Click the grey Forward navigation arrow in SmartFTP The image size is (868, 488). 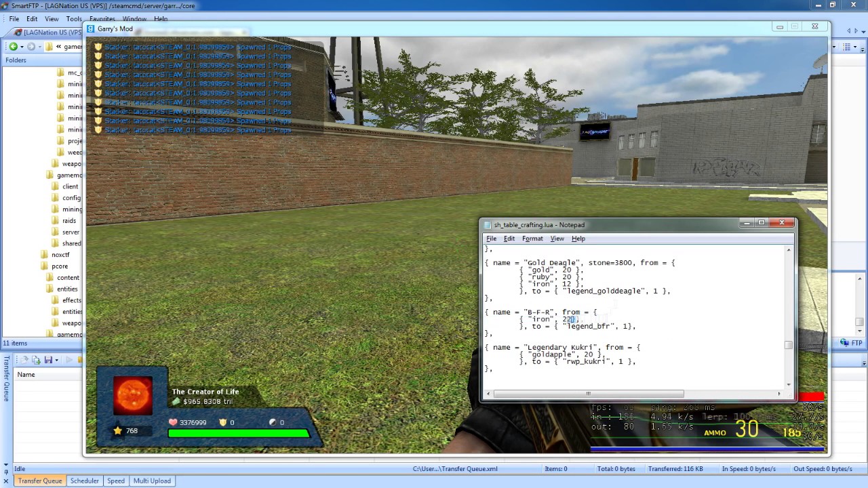31,47
